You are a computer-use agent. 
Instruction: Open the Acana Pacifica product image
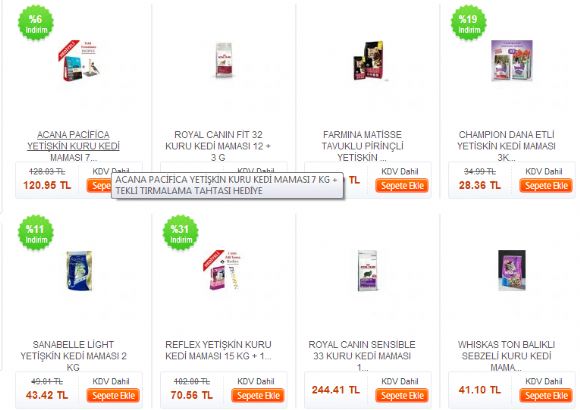pyautogui.click(x=79, y=61)
